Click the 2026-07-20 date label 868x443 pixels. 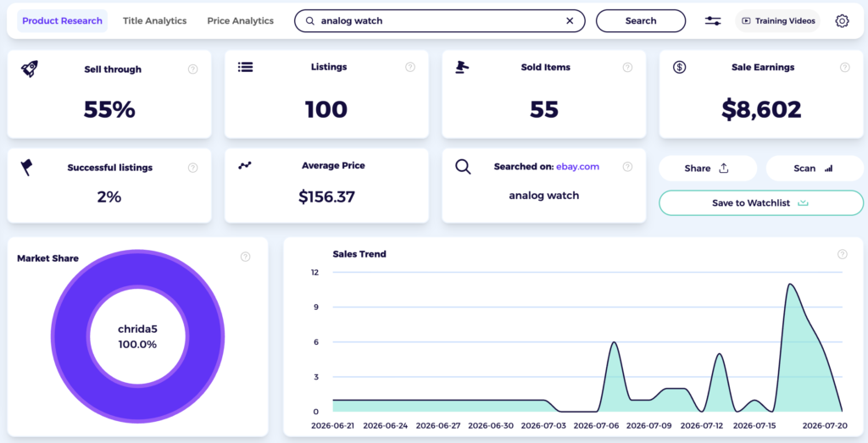pyautogui.click(x=825, y=426)
